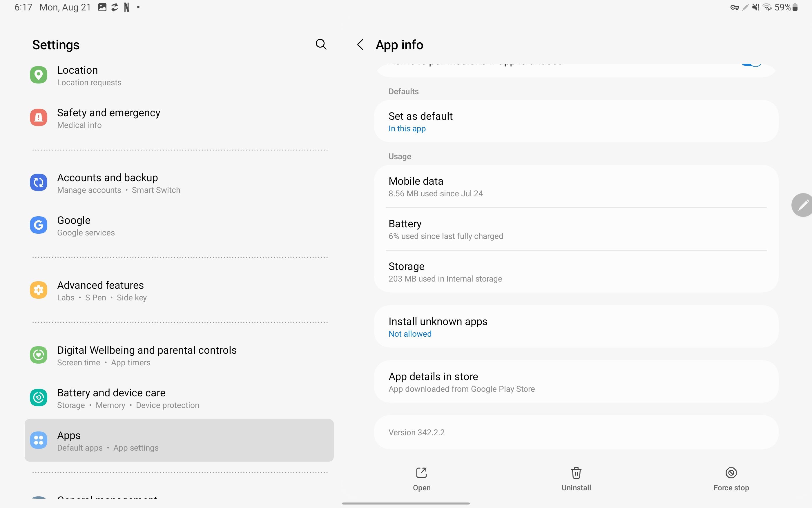Open the search in Settings
This screenshot has height=508, width=812.
click(320, 44)
